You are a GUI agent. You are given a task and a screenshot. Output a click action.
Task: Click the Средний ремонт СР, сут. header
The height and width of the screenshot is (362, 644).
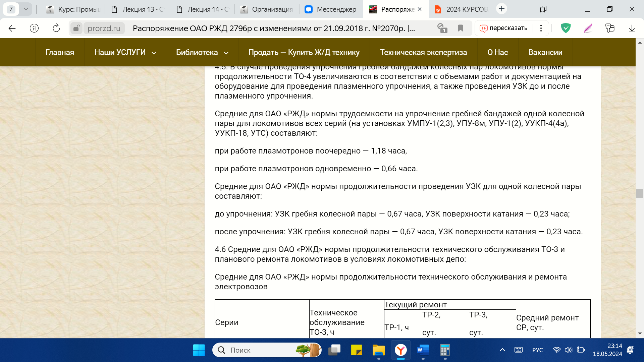click(553, 319)
